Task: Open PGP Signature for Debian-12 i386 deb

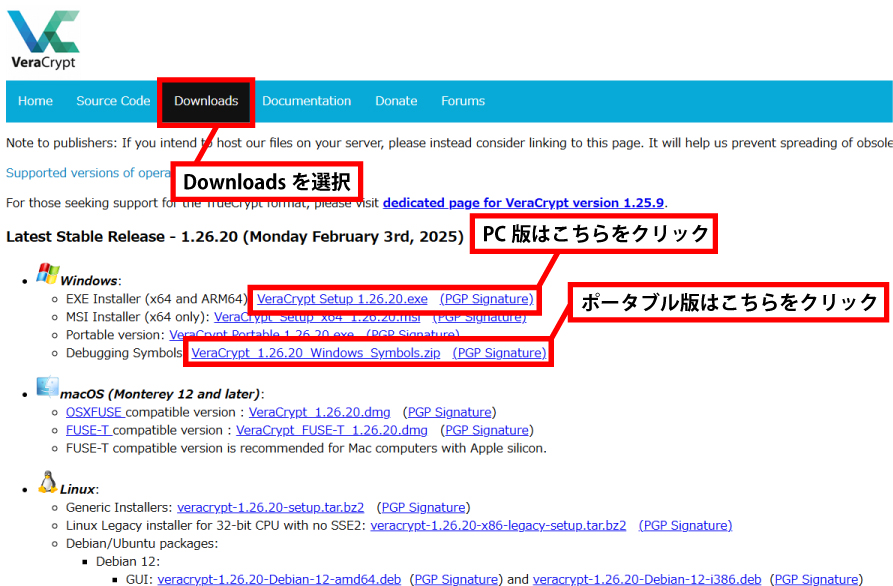Action: pos(817,579)
